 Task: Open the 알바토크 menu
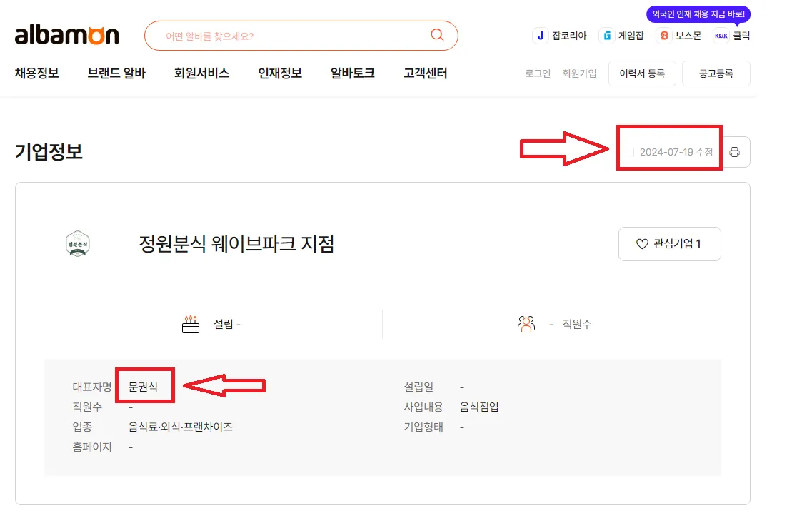(353, 73)
